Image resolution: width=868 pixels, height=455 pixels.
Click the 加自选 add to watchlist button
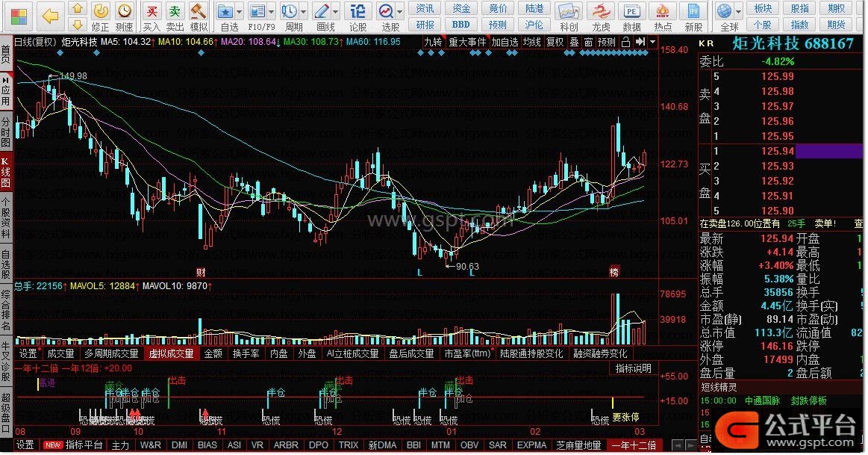505,42
